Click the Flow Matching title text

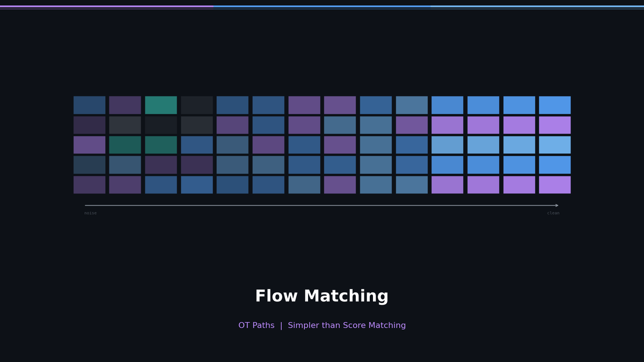tap(322, 295)
